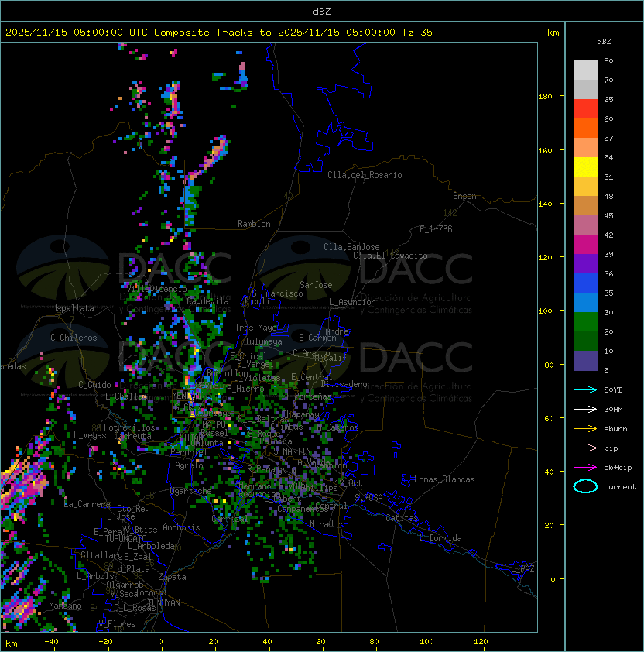Click the cyan ellipse 'current' legend icon
The image size is (644, 652).
point(585,486)
